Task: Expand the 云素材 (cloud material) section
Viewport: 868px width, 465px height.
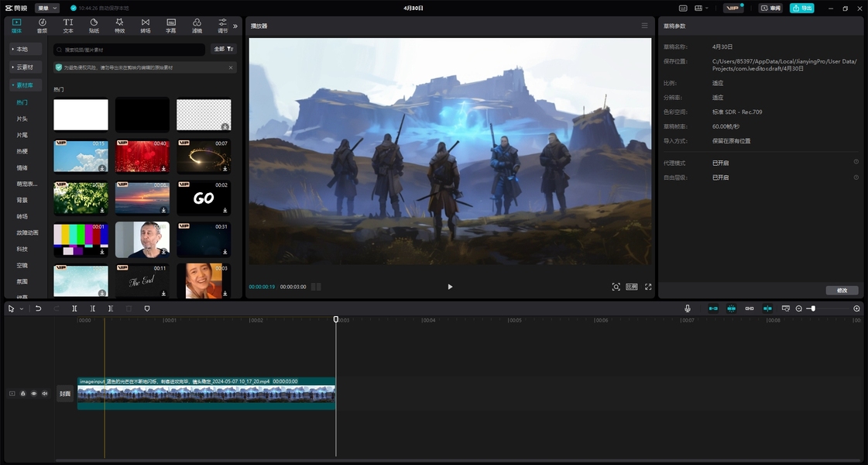Action: [x=26, y=67]
